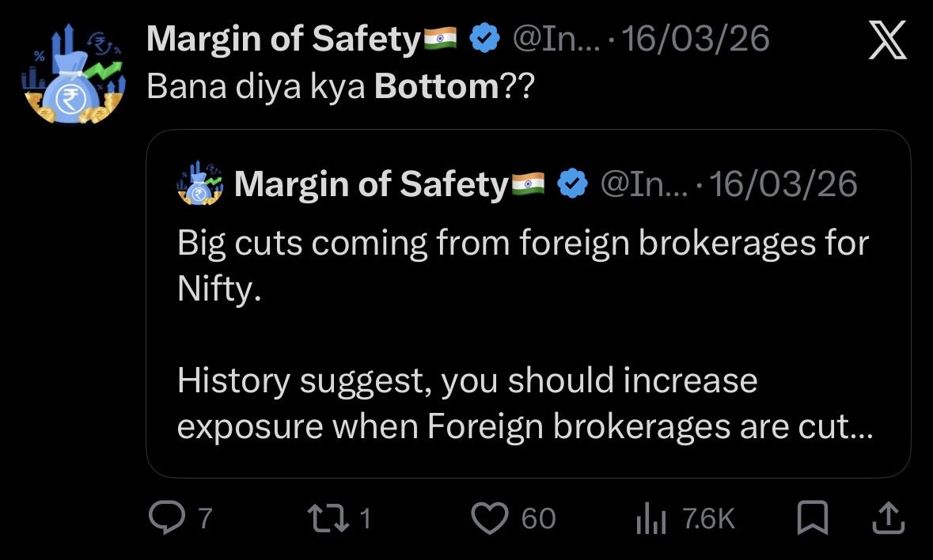Screen dimensions: 933x560
Task: Open quoted post author name link
Action: point(371,184)
